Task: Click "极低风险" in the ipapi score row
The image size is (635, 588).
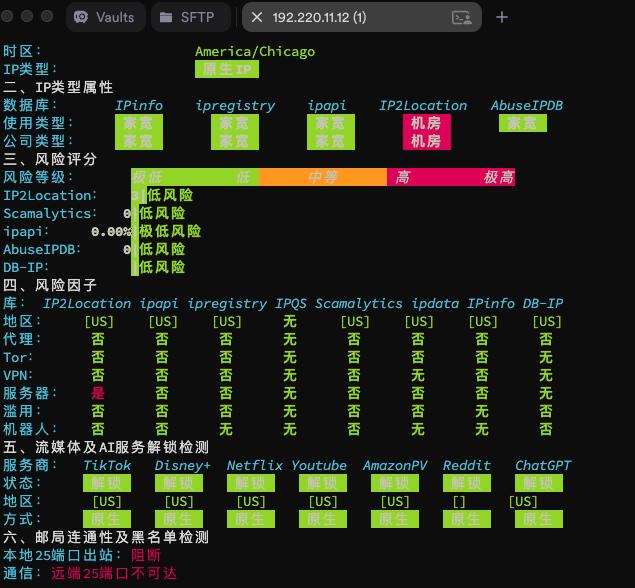Action: [170, 231]
